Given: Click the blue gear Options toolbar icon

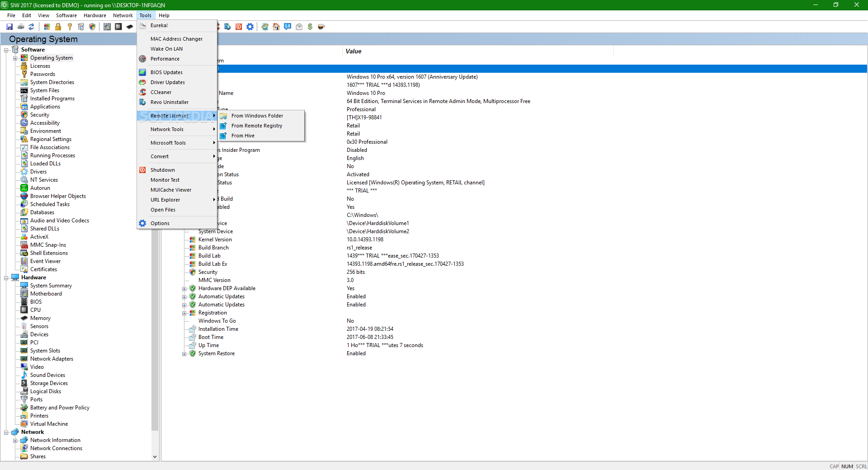Looking at the screenshot, I should (x=250, y=27).
